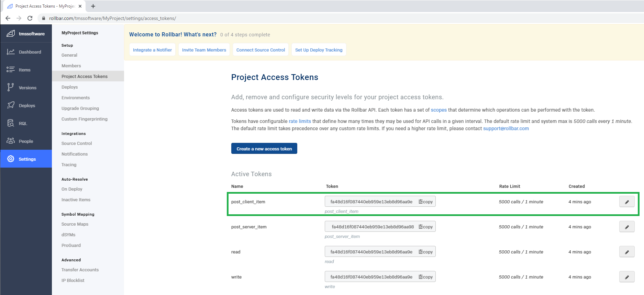
Task: Reload the page with browser refresh icon
Action: tap(30, 18)
